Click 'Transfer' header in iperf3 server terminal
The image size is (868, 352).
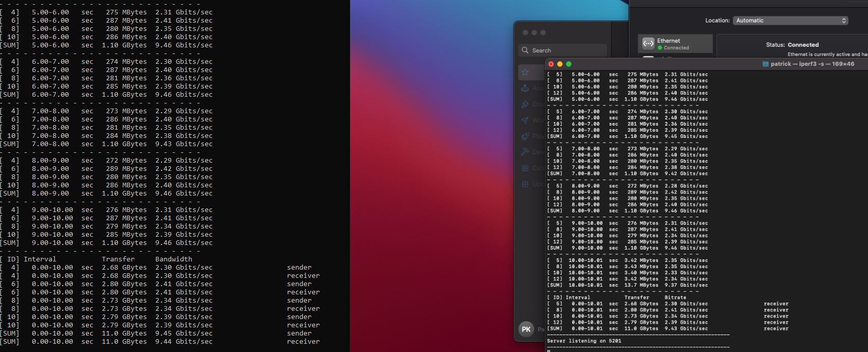[x=637, y=297]
